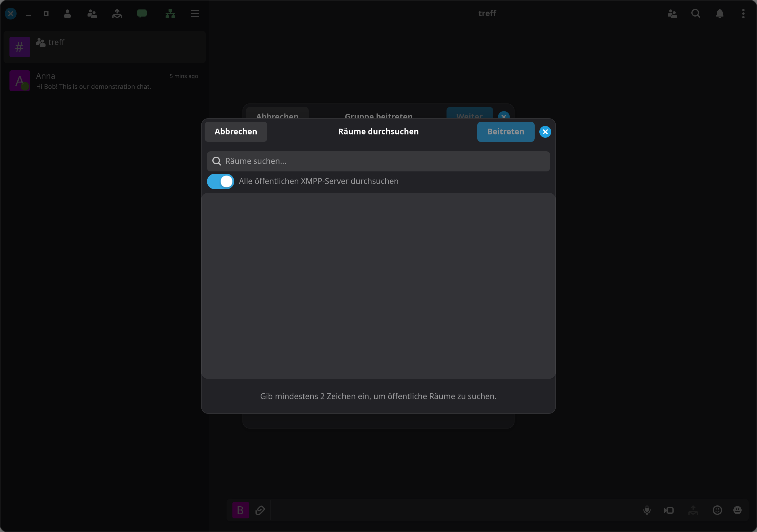Click the Anna avatar with green status
Screen dimensions: 757x532
pyautogui.click(x=20, y=81)
